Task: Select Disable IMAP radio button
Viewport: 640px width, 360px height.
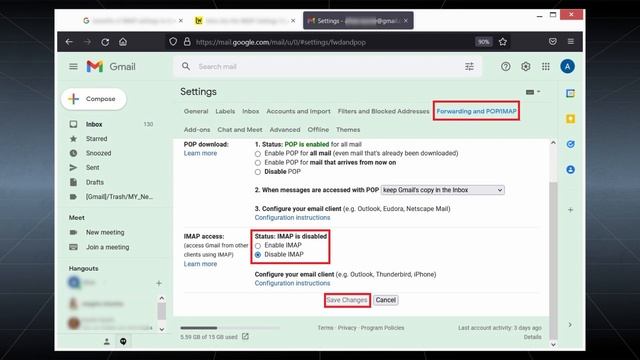Action: click(258, 255)
